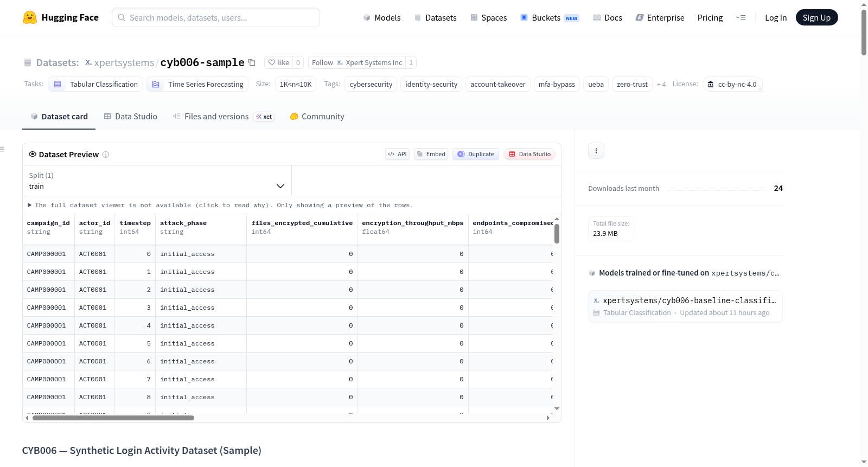Click the eye icon beside Dataset Preview
This screenshot has height=467, width=868.
pyautogui.click(x=33, y=154)
